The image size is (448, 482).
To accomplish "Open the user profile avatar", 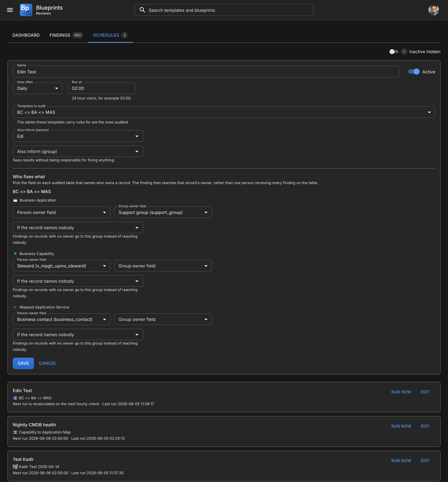I will click(433, 10).
